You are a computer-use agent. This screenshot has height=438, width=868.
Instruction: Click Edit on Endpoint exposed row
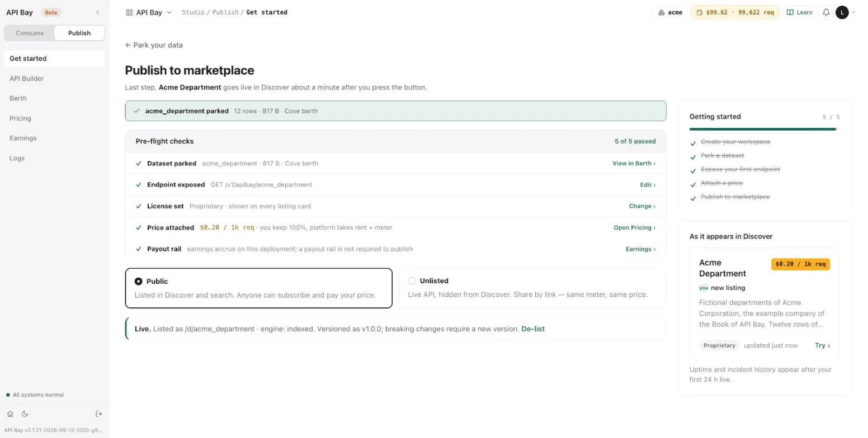[648, 185]
